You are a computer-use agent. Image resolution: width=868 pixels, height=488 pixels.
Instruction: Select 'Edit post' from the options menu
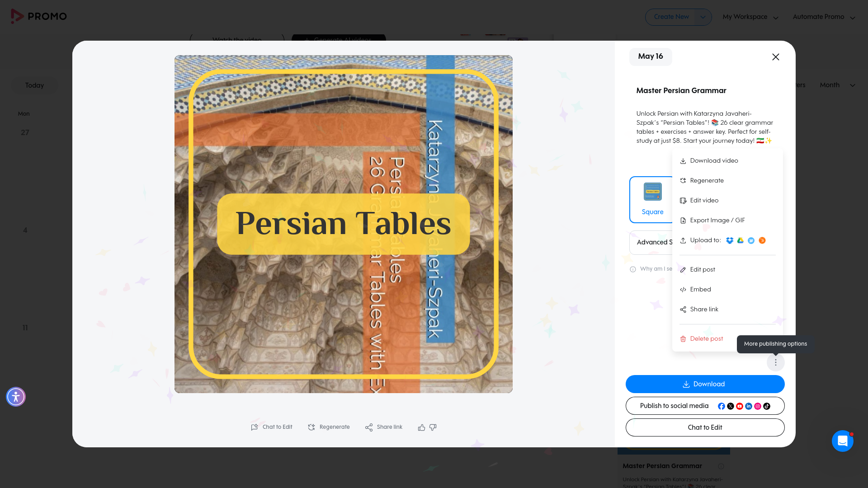727,270
